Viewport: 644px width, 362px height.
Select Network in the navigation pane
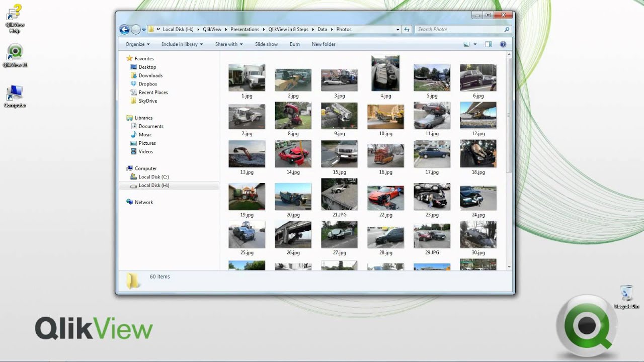click(x=139, y=202)
